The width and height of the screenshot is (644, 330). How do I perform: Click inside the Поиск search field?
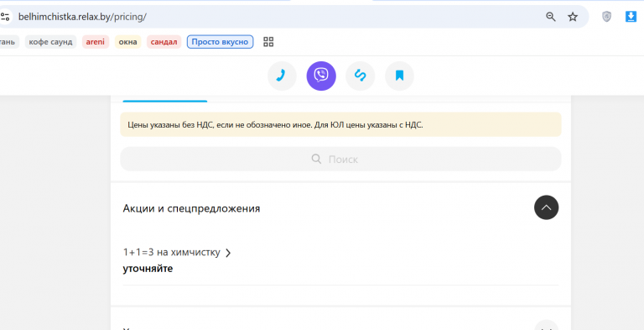(x=340, y=159)
